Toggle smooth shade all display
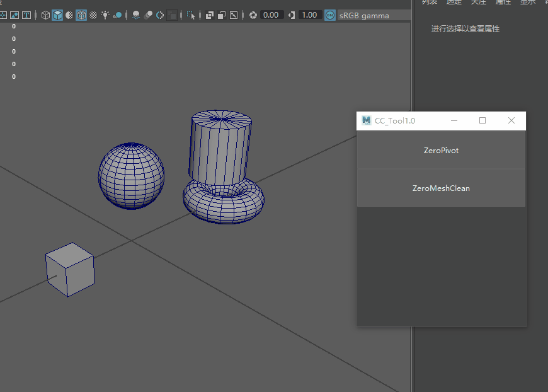The height and width of the screenshot is (392, 548). [57, 15]
